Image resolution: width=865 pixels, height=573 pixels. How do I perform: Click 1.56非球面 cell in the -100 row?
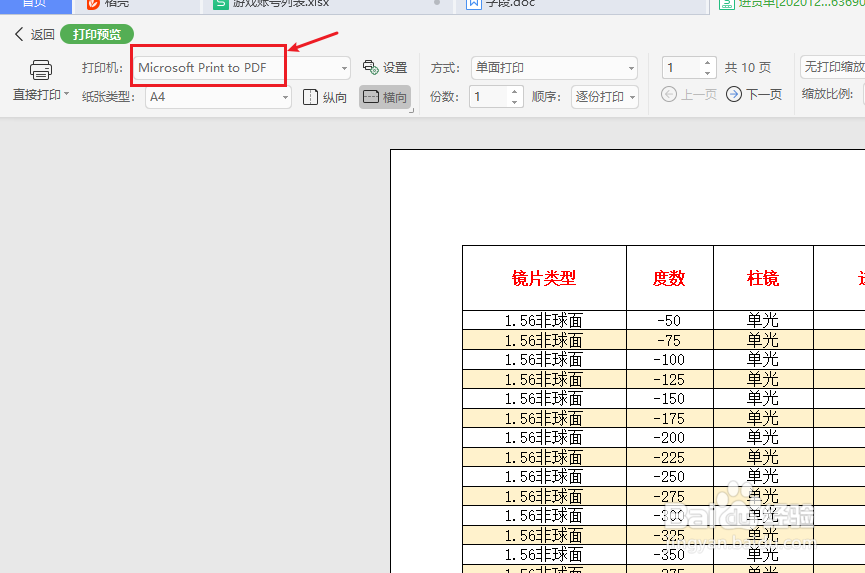click(x=544, y=360)
